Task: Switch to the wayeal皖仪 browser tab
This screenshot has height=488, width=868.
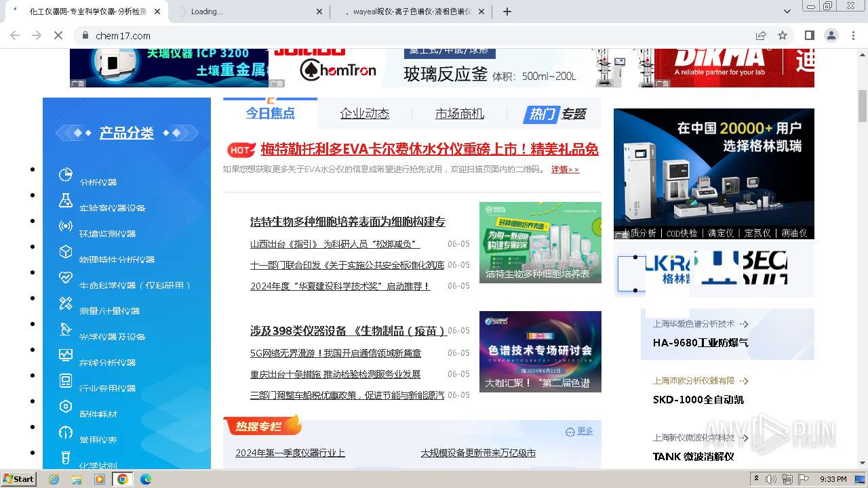Action: pos(412,12)
